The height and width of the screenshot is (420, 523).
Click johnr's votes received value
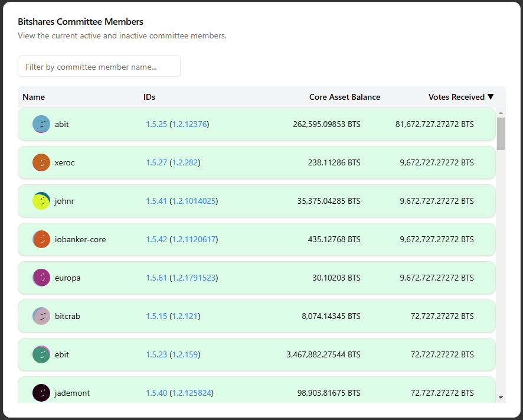pos(437,201)
